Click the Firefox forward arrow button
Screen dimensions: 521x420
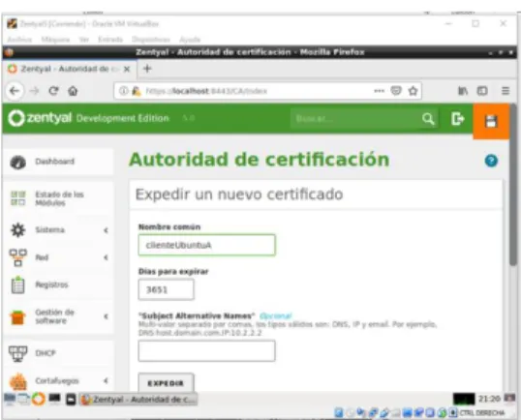(35, 91)
